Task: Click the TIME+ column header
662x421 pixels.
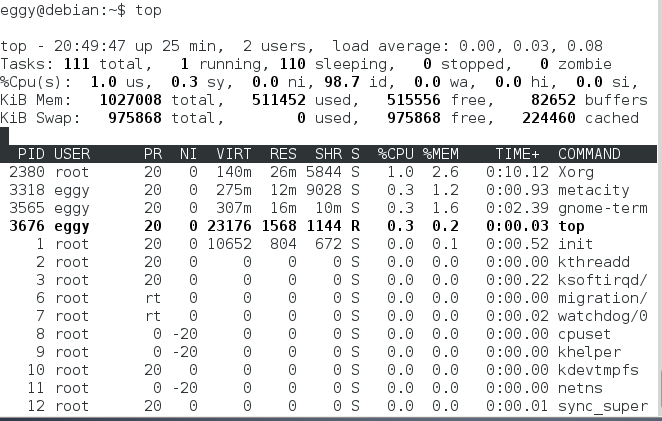Action: [x=517, y=154]
